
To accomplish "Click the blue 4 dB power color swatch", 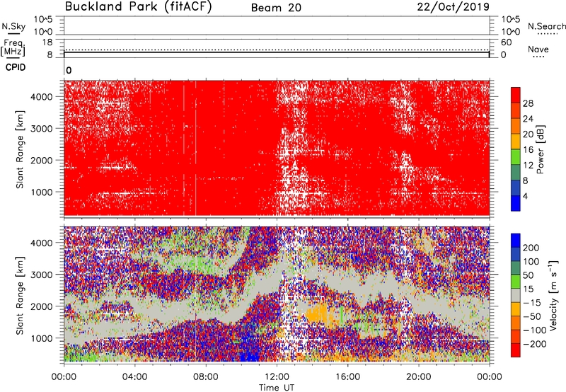I will tap(516, 203).
